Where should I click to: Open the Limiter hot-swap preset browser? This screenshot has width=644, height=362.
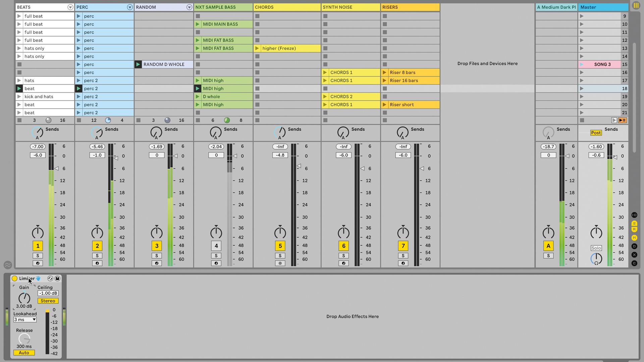(50, 278)
